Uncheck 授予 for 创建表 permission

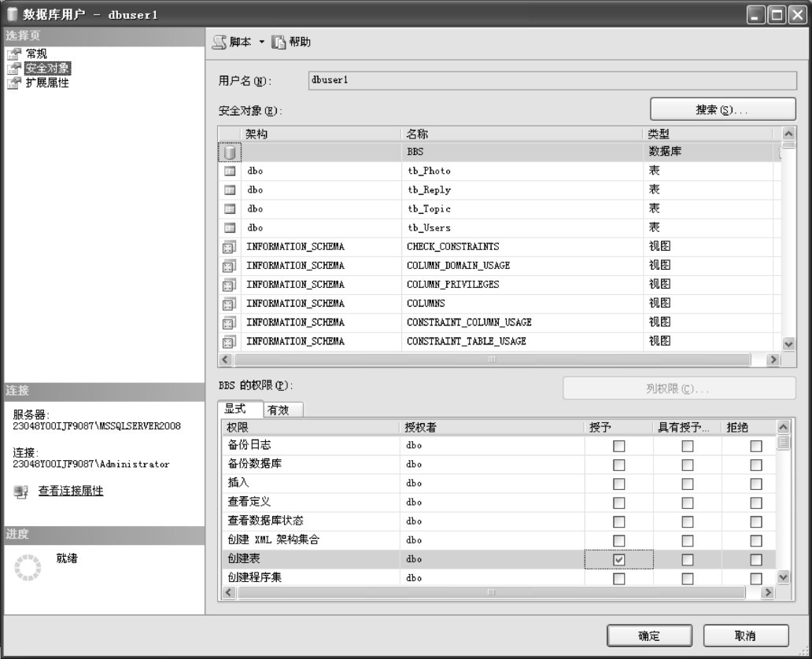618,559
